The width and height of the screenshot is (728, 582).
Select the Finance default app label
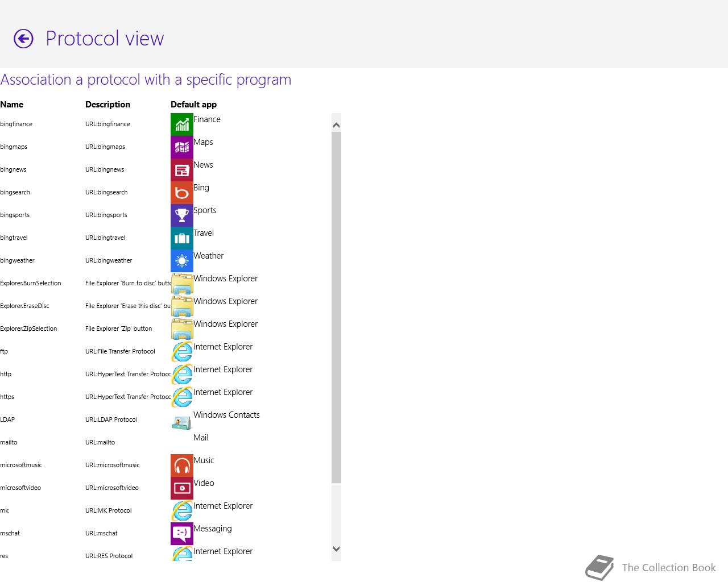pos(207,119)
